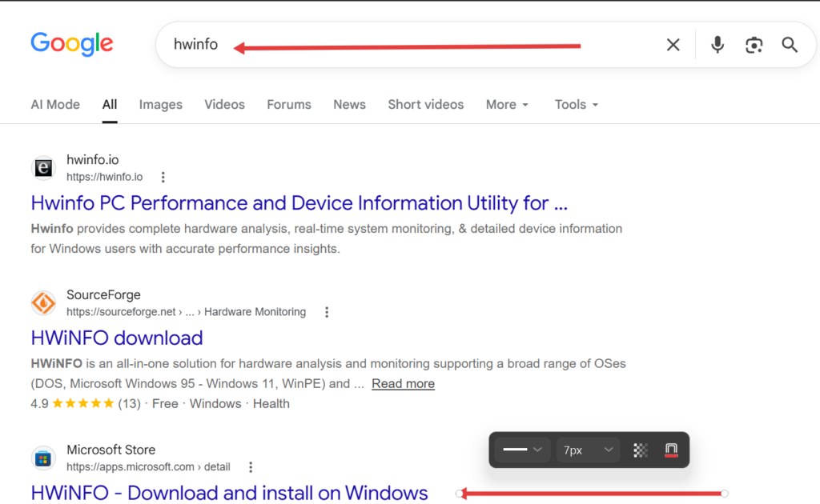This screenshot has width=820, height=504.
Task: Switch to News tab
Action: click(349, 105)
